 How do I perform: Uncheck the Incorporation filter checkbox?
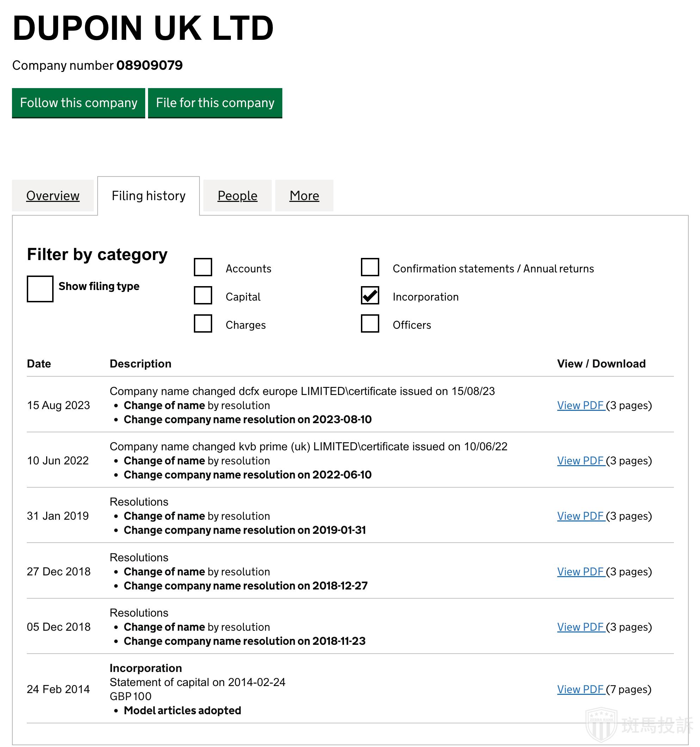[370, 295]
